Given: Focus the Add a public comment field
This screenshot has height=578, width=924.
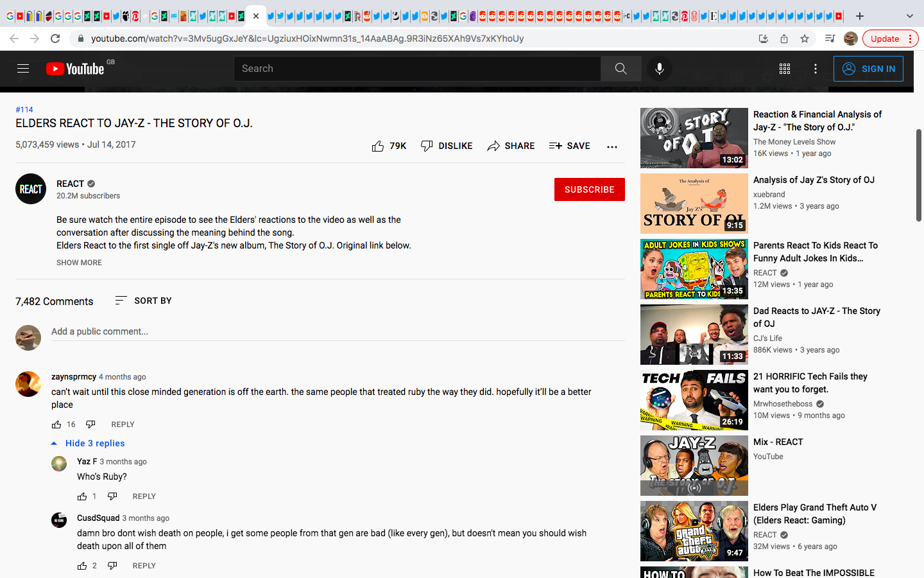Looking at the screenshot, I should pos(338,331).
